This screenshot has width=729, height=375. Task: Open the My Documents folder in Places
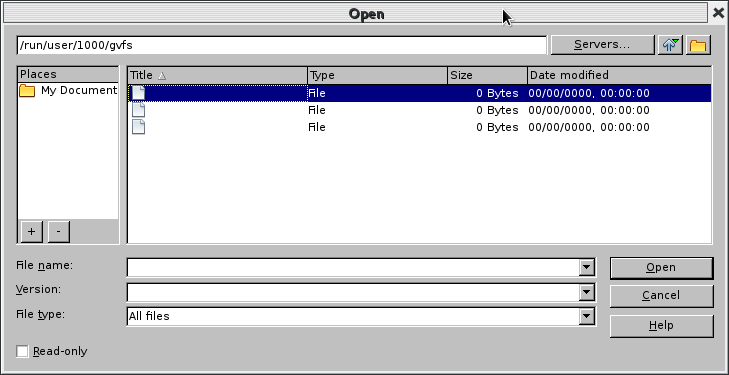click(x=68, y=90)
